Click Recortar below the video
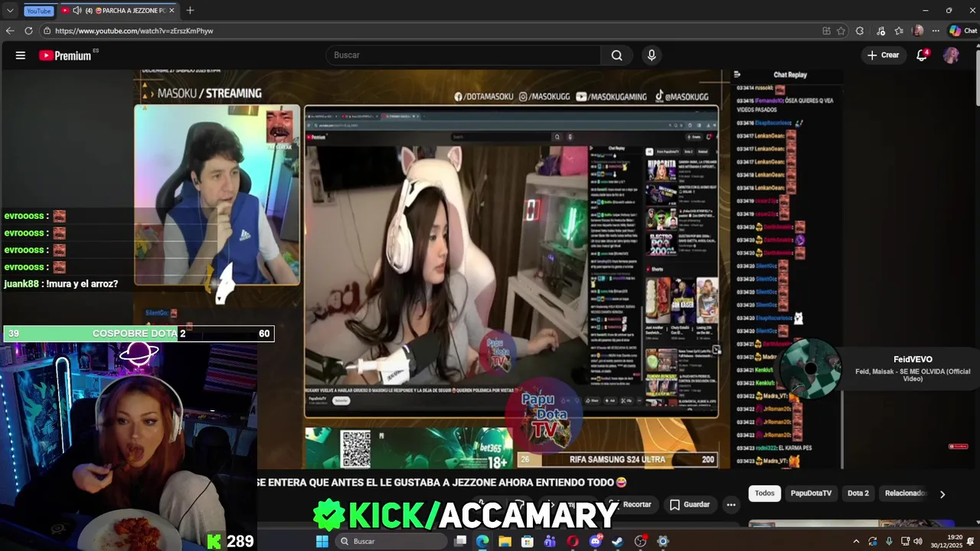This screenshot has width=980, height=551. tap(630, 504)
